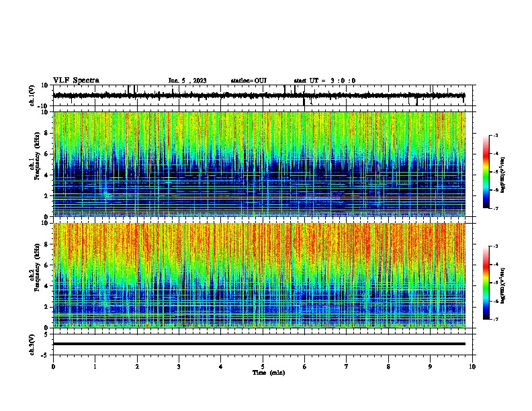Click the "VLF Spectra" plot title
The width and height of the screenshot is (532, 411).
[x=76, y=81]
